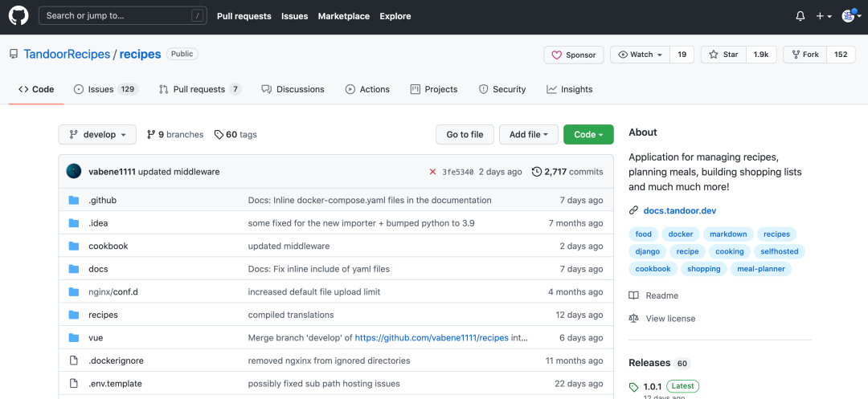
Task: Open Pull requests in top navigation
Action: pos(244,16)
